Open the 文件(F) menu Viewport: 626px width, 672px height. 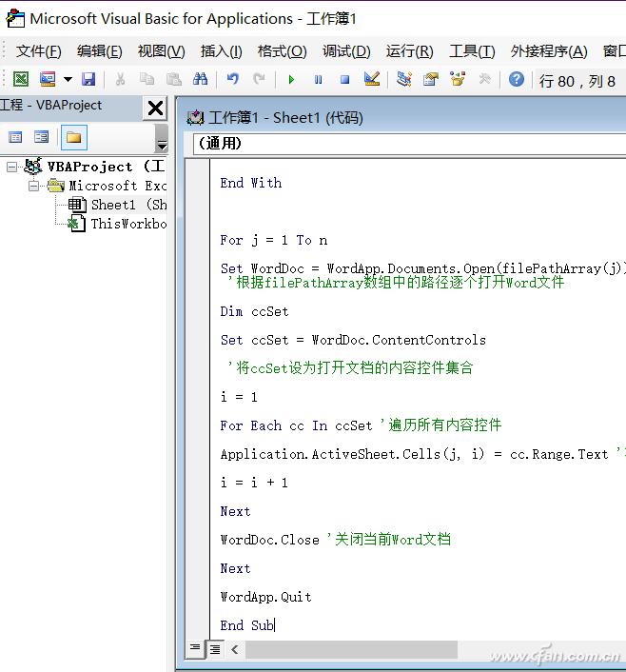click(x=39, y=51)
